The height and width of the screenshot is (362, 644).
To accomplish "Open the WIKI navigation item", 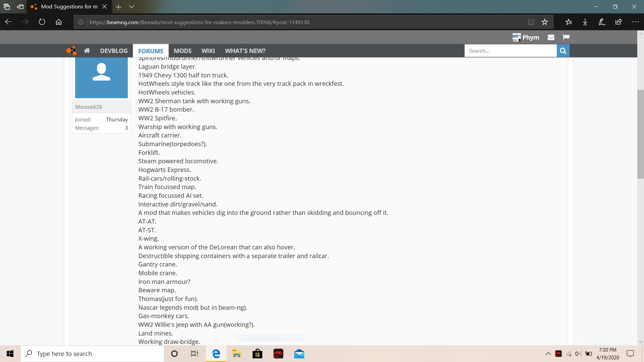I will (x=208, y=51).
